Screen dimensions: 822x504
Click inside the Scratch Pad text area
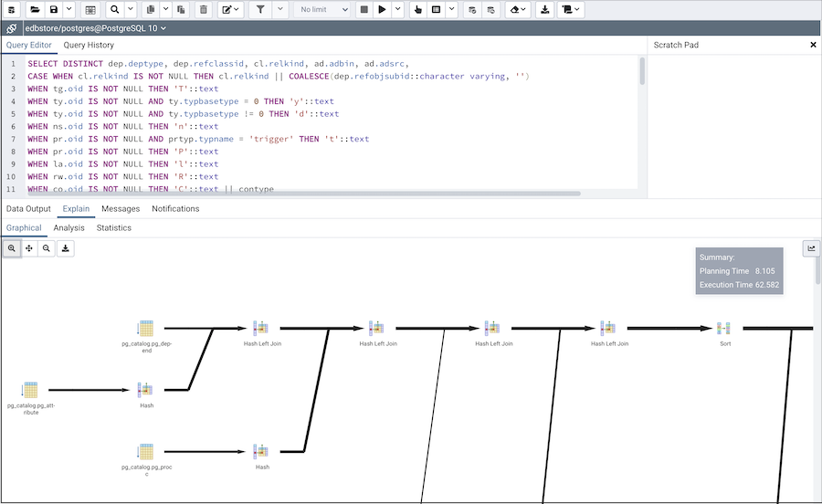pyautogui.click(x=734, y=126)
